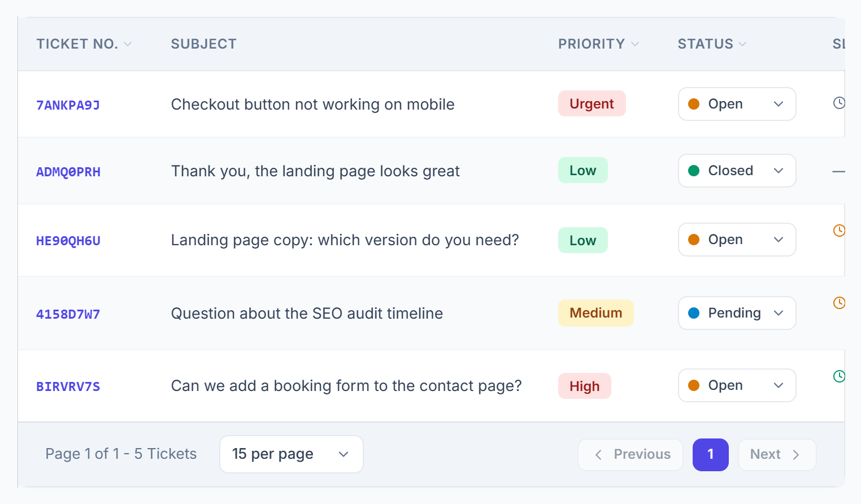Sort by the Status column header
861x504 pixels.
coord(712,44)
